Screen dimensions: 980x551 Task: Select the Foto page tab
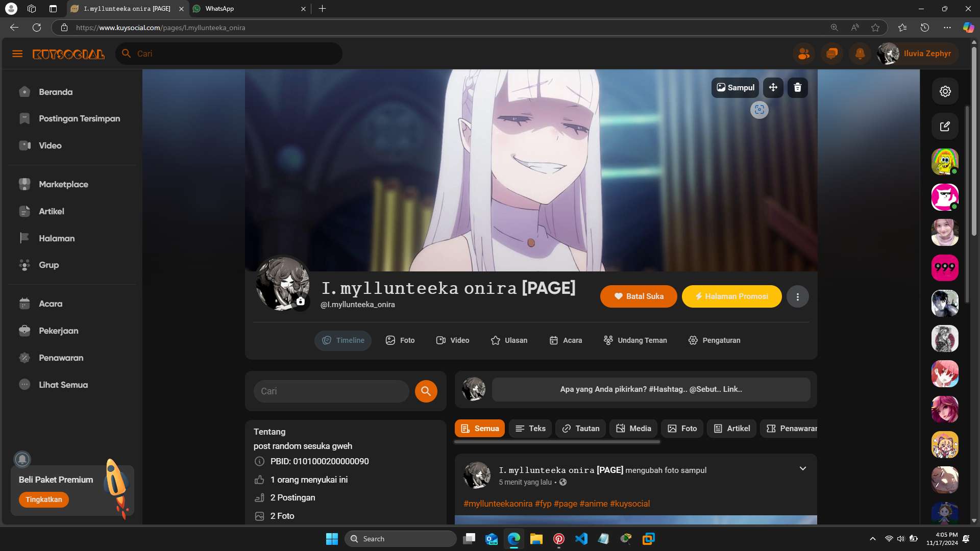point(400,340)
